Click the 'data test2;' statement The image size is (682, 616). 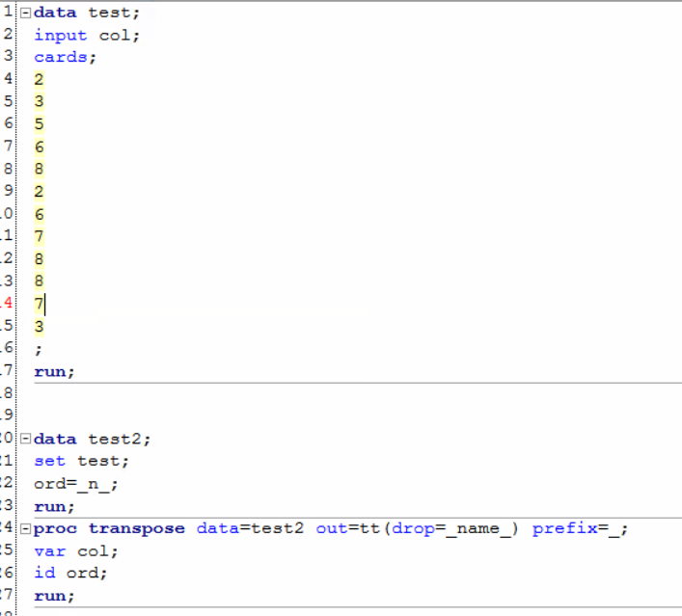point(92,439)
